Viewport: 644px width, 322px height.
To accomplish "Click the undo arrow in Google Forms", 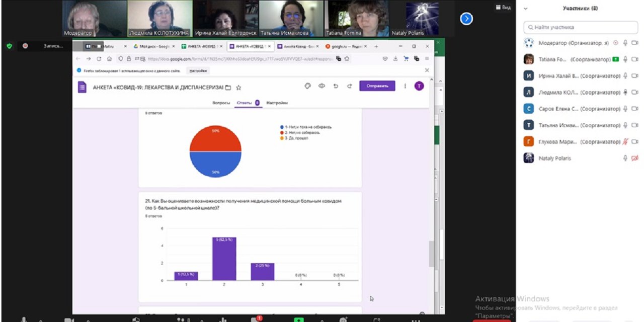I will click(336, 86).
